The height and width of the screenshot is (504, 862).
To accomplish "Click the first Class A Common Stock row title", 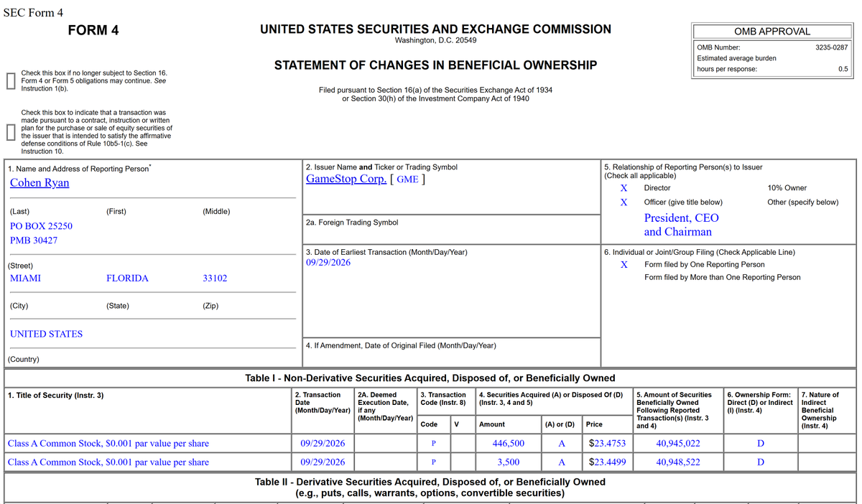I will (108, 444).
